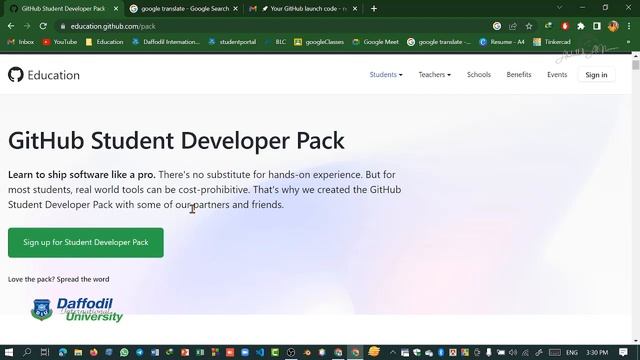
Task: Open Microsoft Edge from the taskbar
Action: [x=63, y=352]
